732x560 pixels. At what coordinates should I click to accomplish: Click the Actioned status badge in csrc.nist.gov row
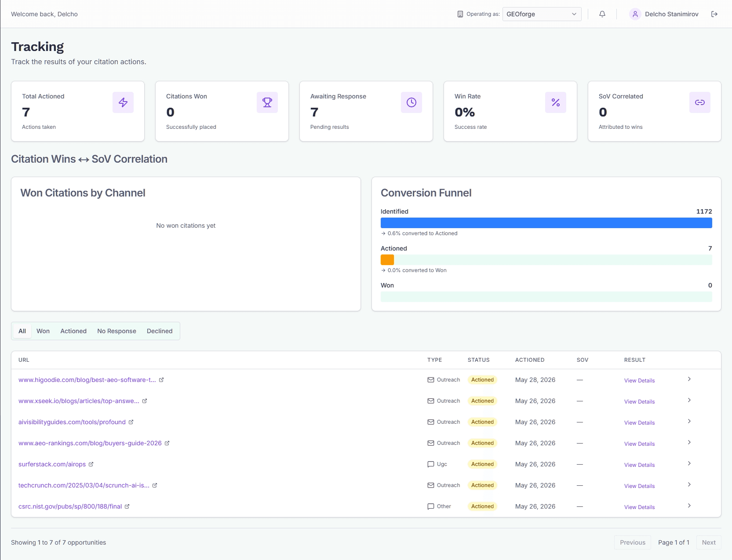pos(482,506)
